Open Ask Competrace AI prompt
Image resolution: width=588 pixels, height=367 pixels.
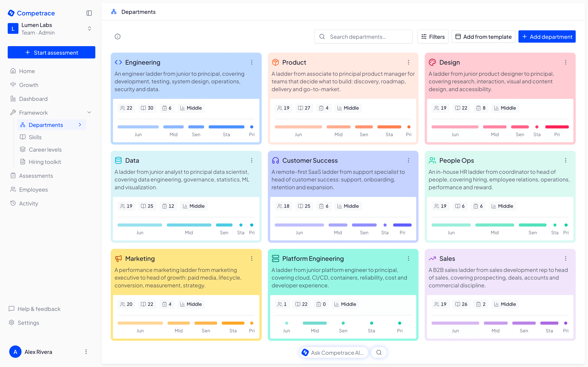[x=334, y=352]
